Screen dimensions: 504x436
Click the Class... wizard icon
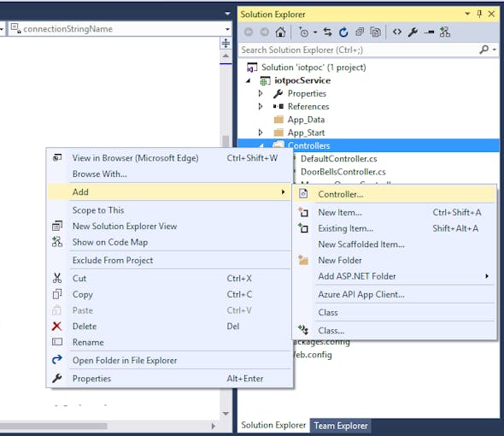point(303,329)
